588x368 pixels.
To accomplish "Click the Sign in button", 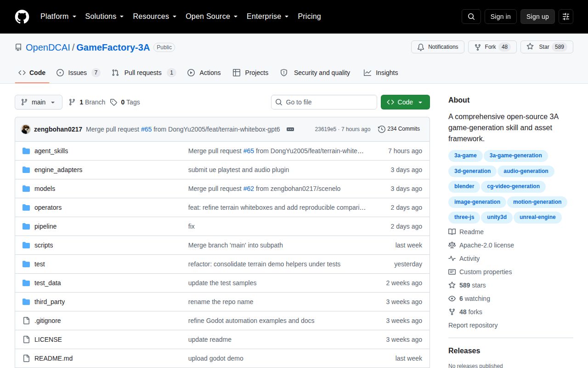I will [x=500, y=17].
